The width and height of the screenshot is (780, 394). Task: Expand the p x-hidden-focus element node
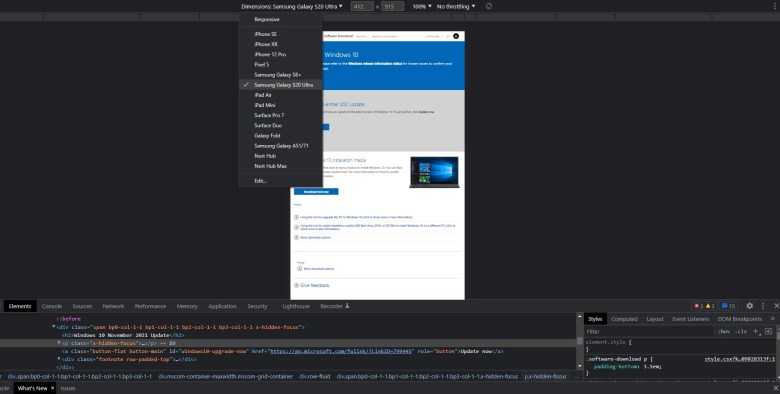(60, 343)
